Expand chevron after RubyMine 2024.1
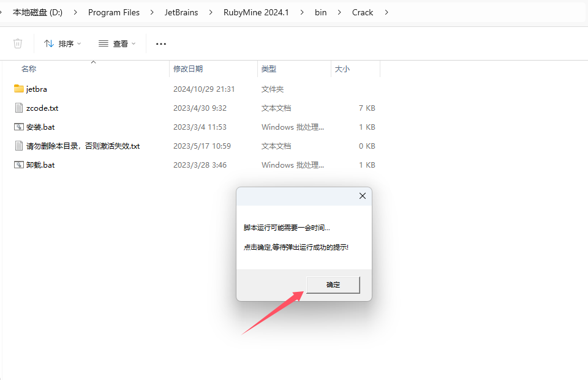Screen dimensions: 588x380 (x=302, y=12)
